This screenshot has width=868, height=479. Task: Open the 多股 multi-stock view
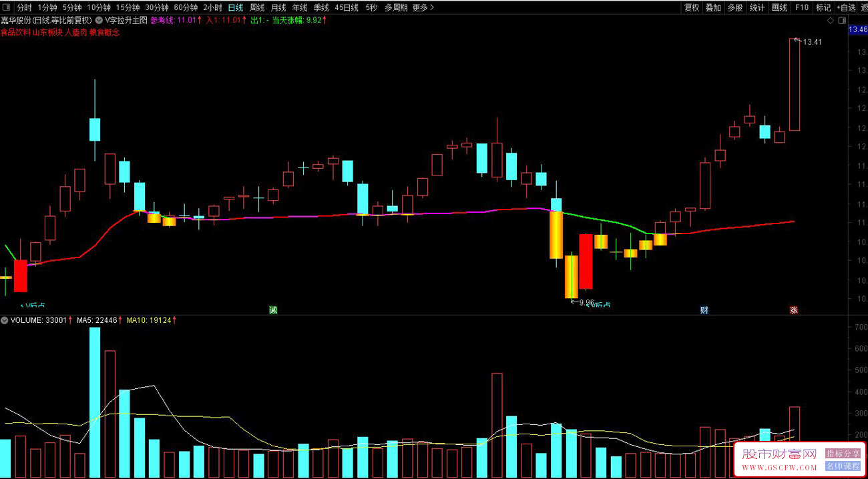(735, 7)
